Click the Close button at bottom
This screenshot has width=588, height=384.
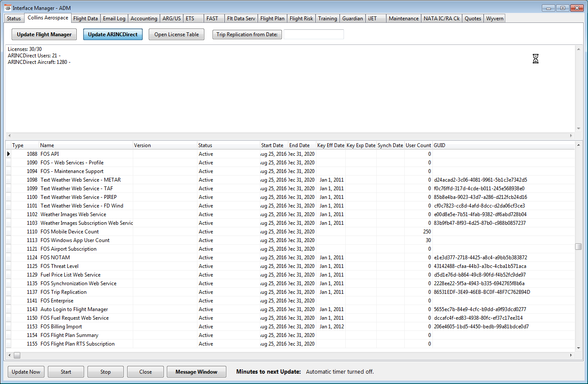(x=145, y=372)
